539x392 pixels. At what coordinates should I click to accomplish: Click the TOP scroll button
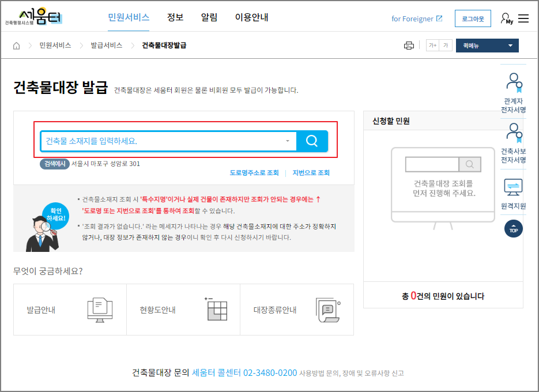click(513, 228)
